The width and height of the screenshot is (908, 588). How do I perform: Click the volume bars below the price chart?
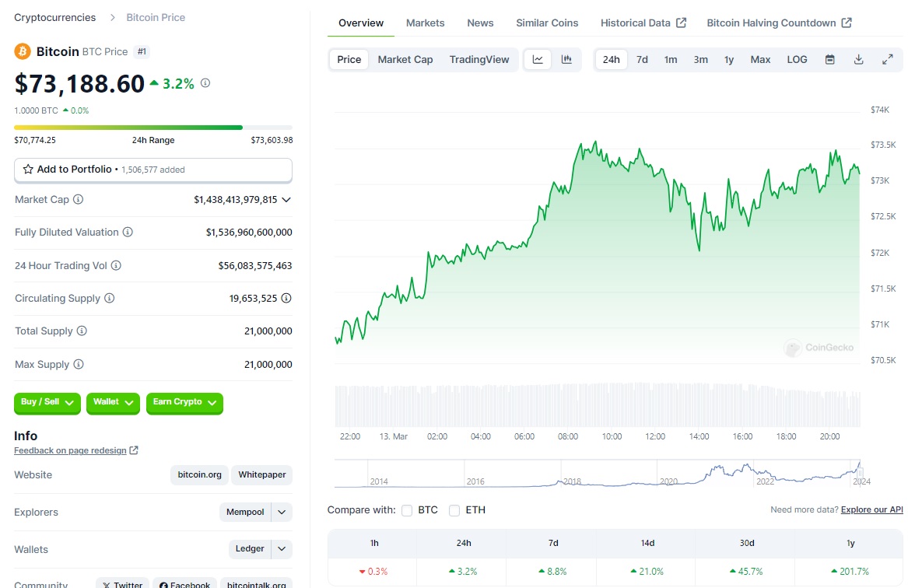[x=598, y=405]
